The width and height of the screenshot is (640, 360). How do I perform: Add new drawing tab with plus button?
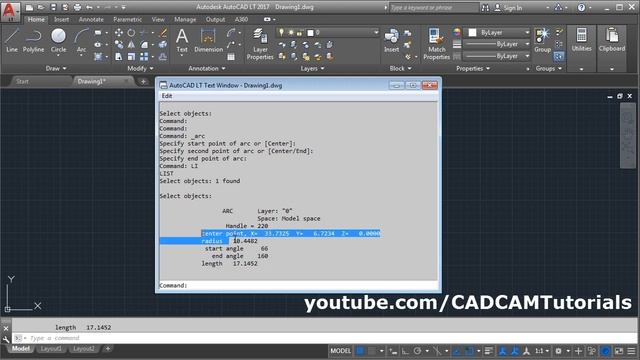[x=143, y=82]
